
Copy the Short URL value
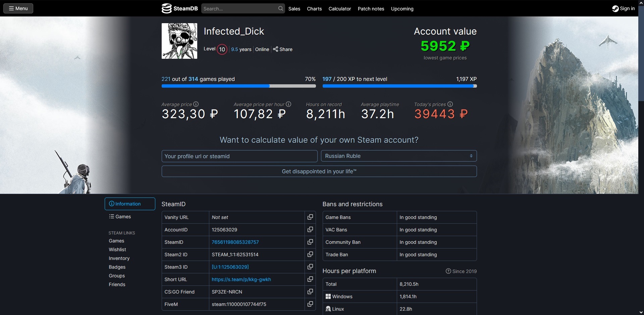point(310,279)
